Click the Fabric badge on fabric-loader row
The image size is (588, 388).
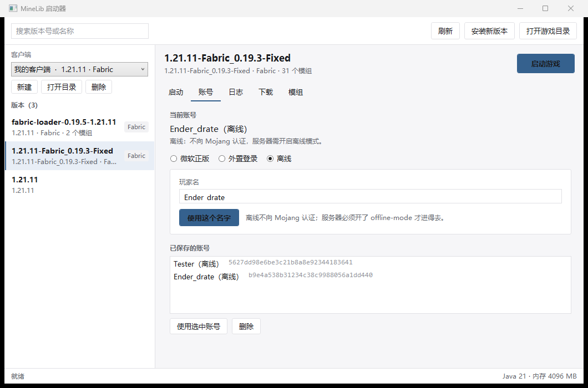(136, 127)
